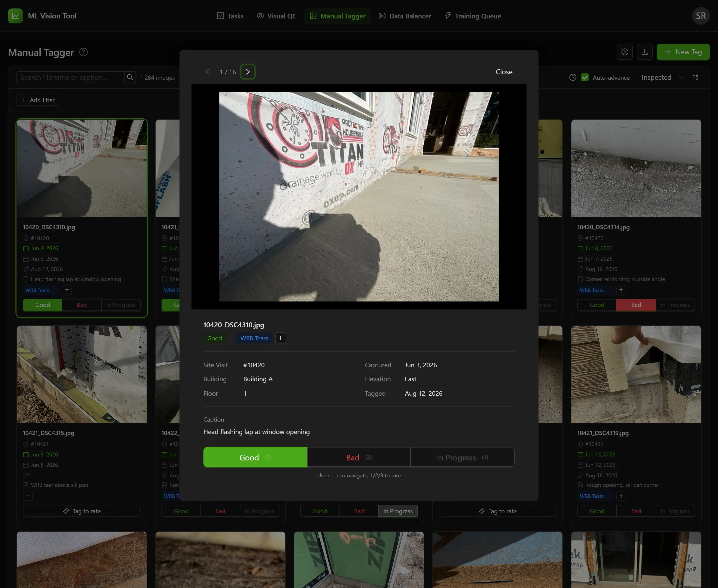Click the '1 / 16' page indicator
The width and height of the screenshot is (718, 588).
tap(227, 72)
